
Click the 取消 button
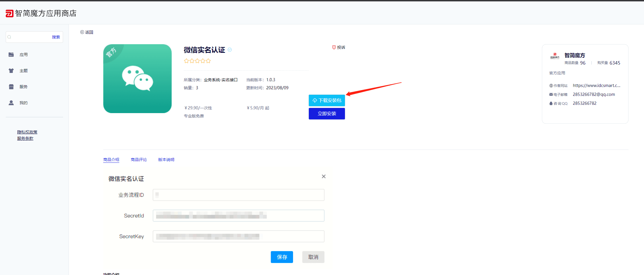(x=313, y=257)
